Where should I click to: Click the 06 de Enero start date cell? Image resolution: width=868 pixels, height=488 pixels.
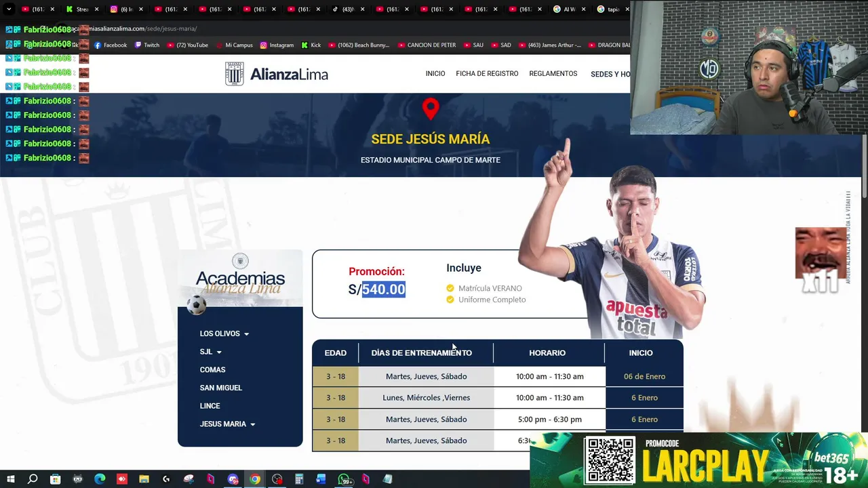tap(644, 376)
